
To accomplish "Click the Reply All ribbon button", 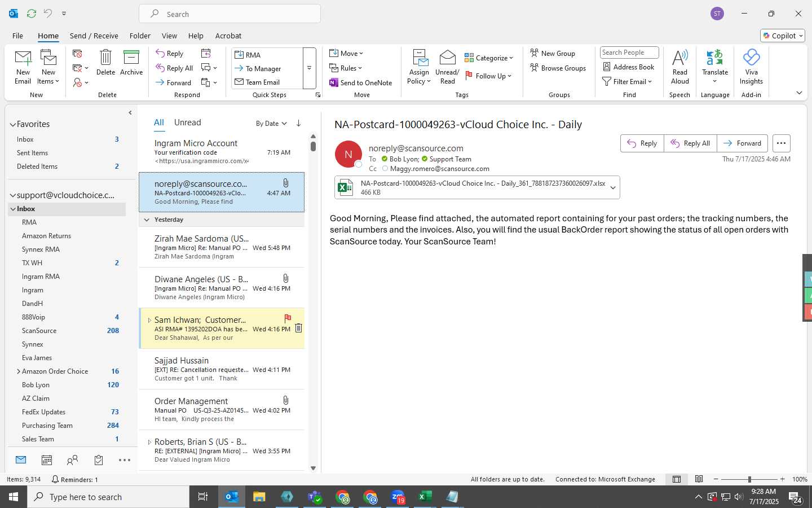I will click(x=174, y=68).
